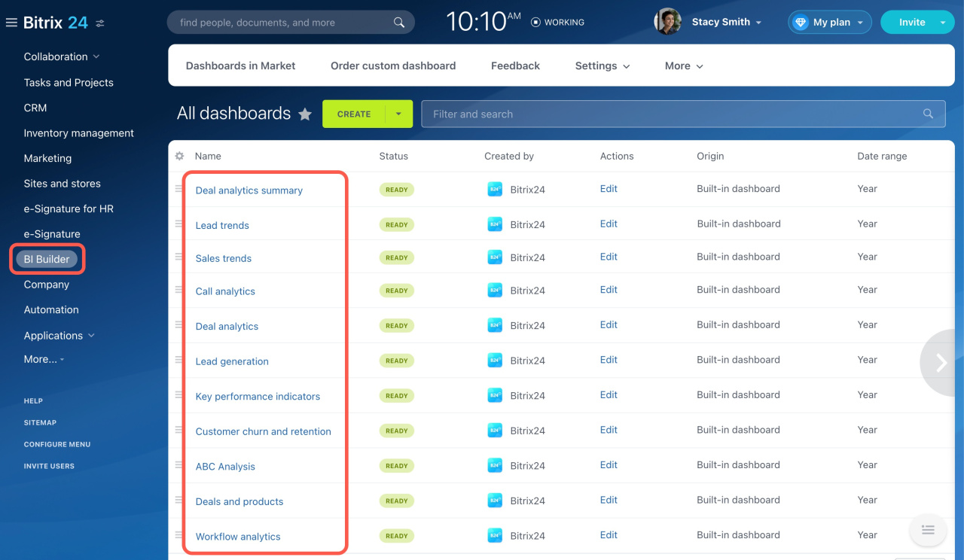Expand the More... sidebar item

[x=44, y=359]
